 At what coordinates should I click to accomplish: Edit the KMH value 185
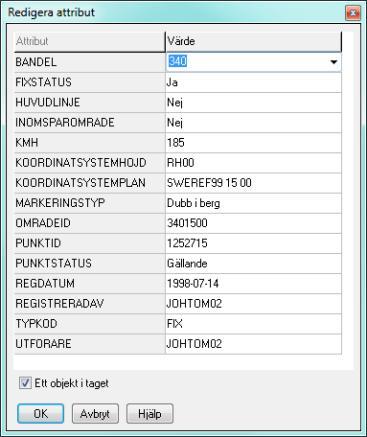click(x=253, y=143)
